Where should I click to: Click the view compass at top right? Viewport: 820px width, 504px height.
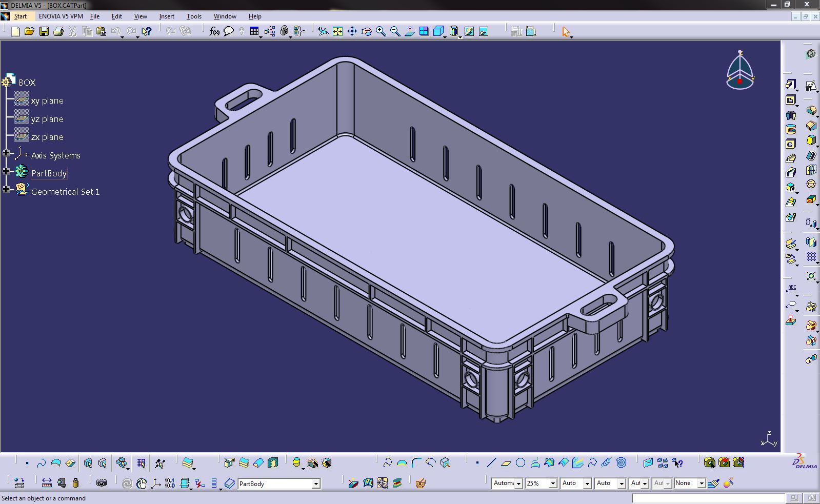pyautogui.click(x=740, y=71)
